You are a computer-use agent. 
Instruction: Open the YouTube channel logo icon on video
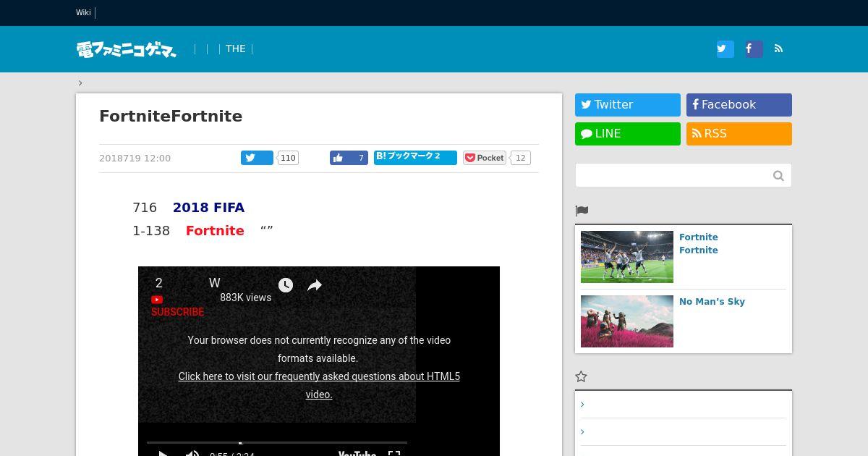click(x=157, y=300)
